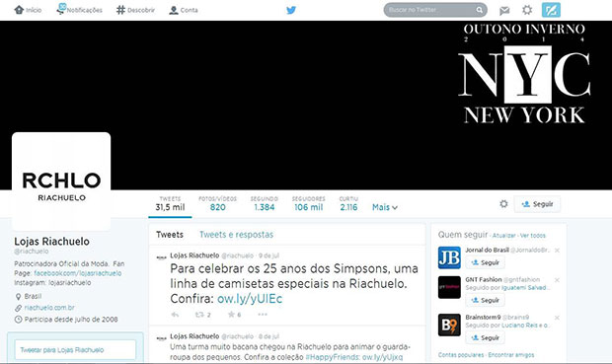Reply to the Simpsons tweet
This screenshot has height=364, width=612.
point(175,315)
